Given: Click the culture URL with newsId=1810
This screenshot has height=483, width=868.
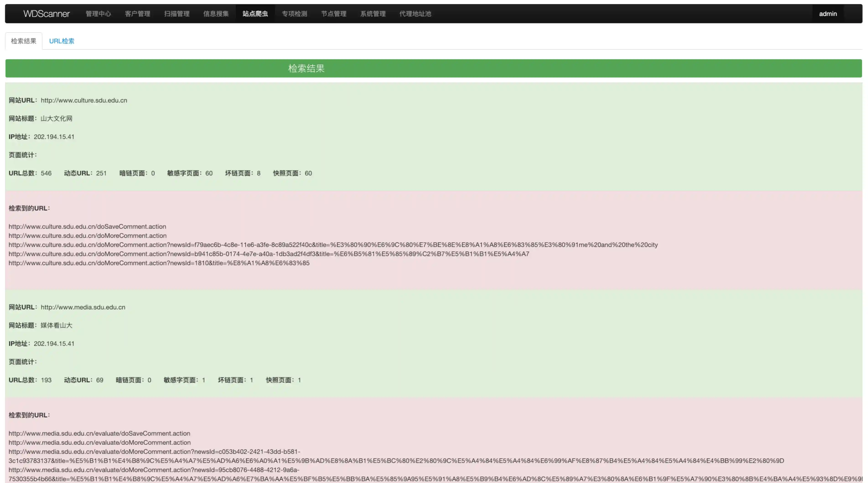Looking at the screenshot, I should coord(159,263).
